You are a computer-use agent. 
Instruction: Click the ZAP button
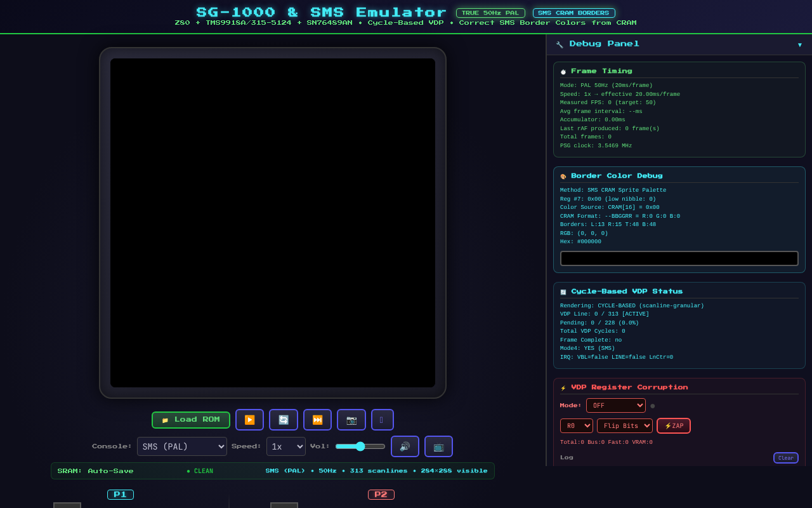[x=674, y=425]
